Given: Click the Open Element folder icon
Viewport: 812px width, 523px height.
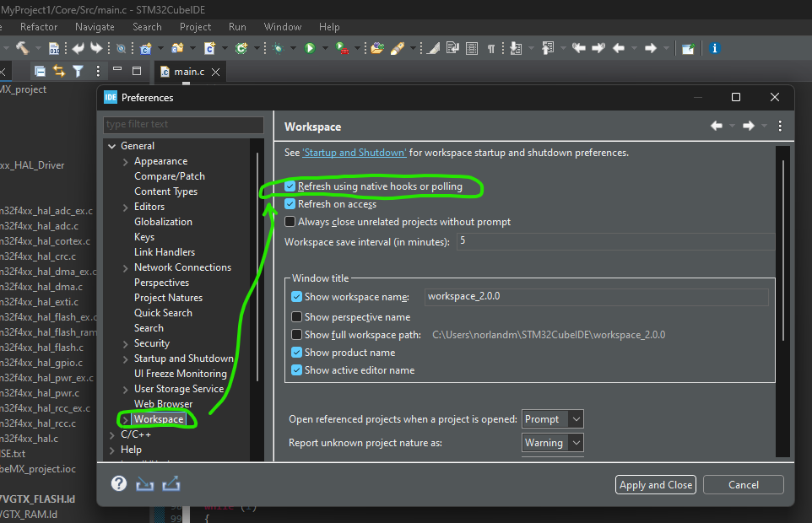Looking at the screenshot, I should (x=377, y=49).
